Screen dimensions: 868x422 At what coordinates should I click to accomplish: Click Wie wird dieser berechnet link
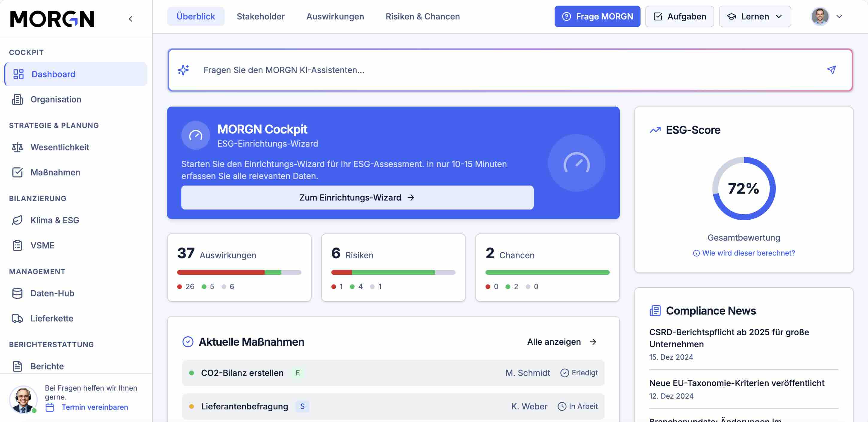coord(744,253)
